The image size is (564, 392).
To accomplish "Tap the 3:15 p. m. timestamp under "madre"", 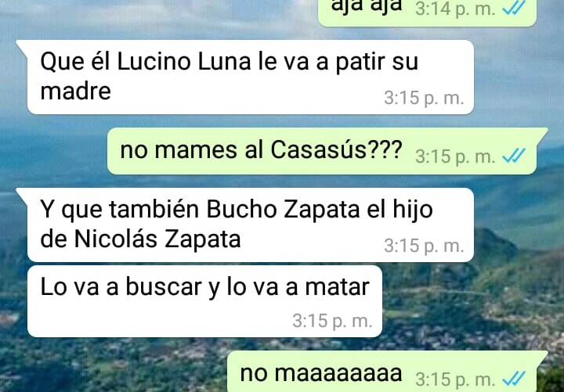I will coord(424,98).
